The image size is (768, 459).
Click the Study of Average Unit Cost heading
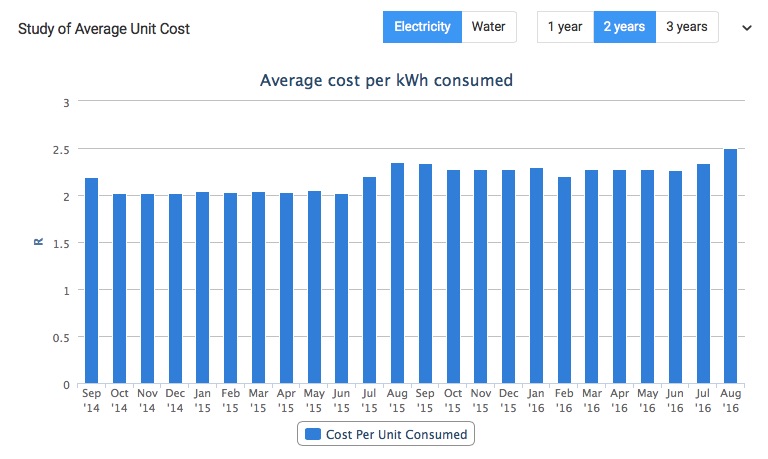click(104, 28)
